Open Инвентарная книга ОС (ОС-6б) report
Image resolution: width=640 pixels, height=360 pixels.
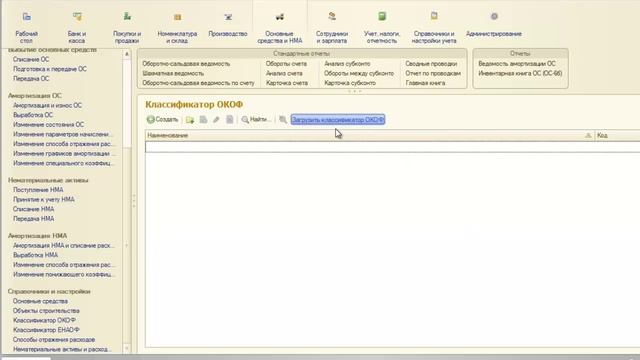click(x=520, y=73)
